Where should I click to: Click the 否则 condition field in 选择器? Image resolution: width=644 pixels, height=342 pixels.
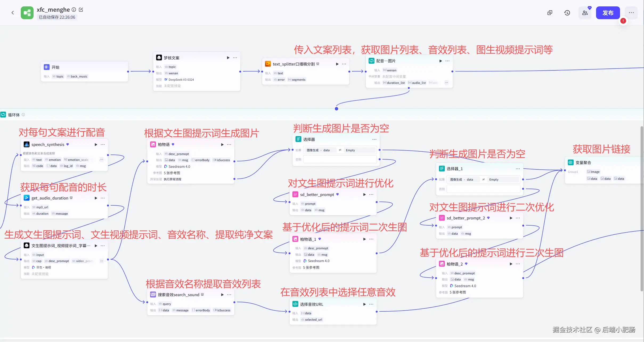click(x=340, y=160)
